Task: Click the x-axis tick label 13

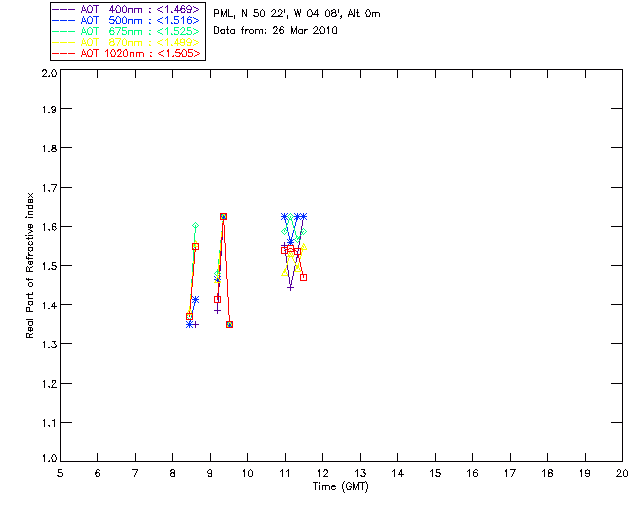Action: 360,473
